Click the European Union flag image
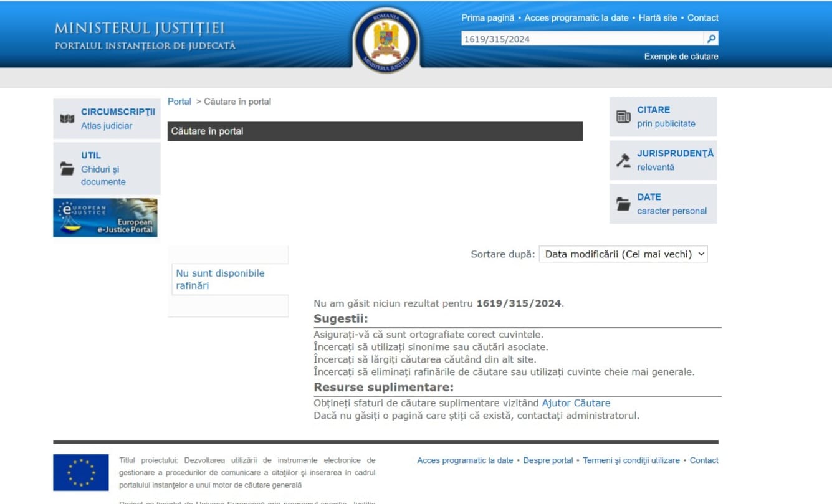 point(80,472)
